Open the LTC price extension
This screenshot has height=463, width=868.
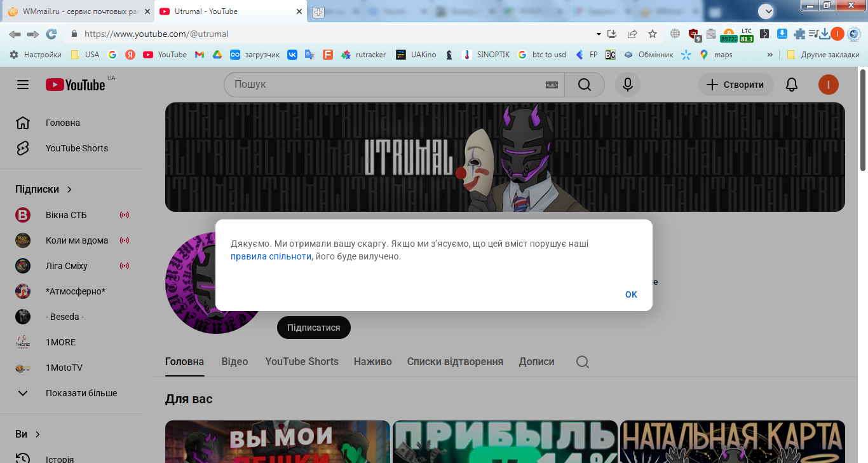(x=746, y=34)
